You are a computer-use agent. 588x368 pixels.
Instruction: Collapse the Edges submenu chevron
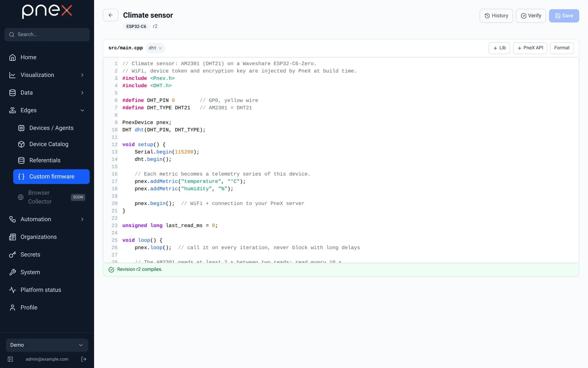tap(82, 110)
